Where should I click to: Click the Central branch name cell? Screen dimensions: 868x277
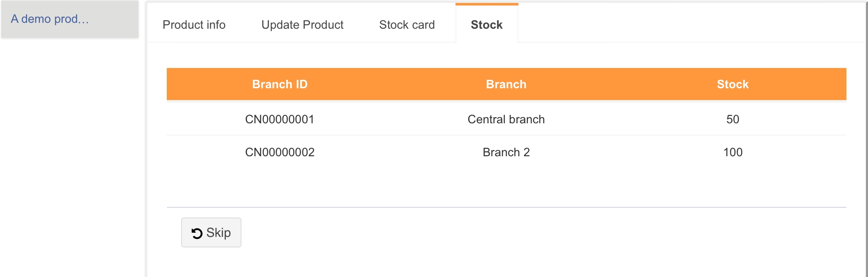(x=506, y=119)
